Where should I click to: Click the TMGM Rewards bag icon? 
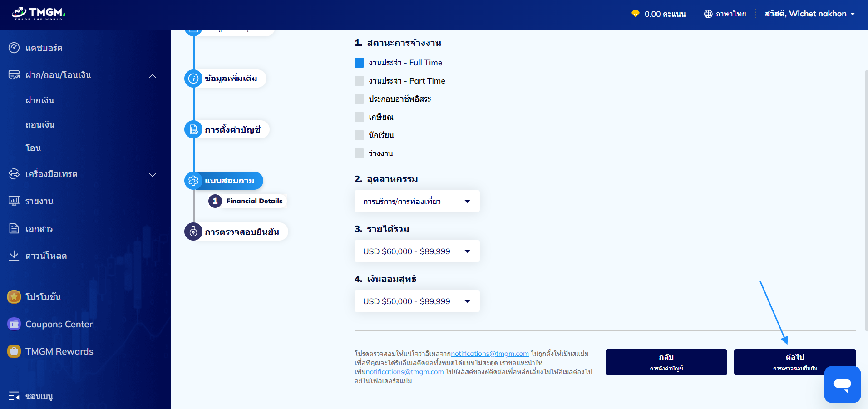tap(14, 351)
